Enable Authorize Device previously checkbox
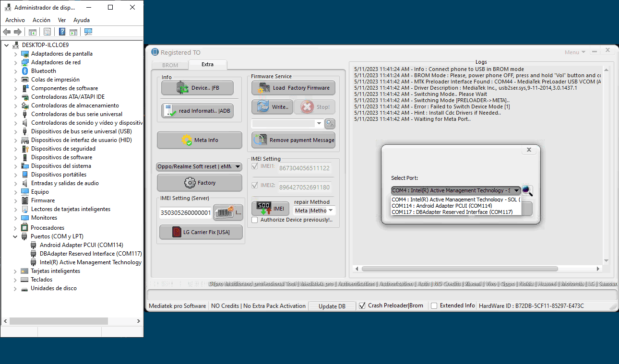The width and height of the screenshot is (619, 364). (255, 220)
